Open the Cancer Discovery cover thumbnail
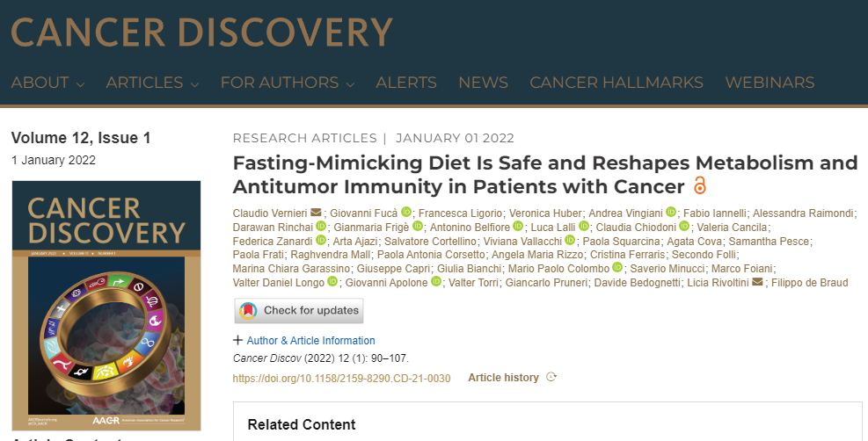 pyautogui.click(x=106, y=306)
